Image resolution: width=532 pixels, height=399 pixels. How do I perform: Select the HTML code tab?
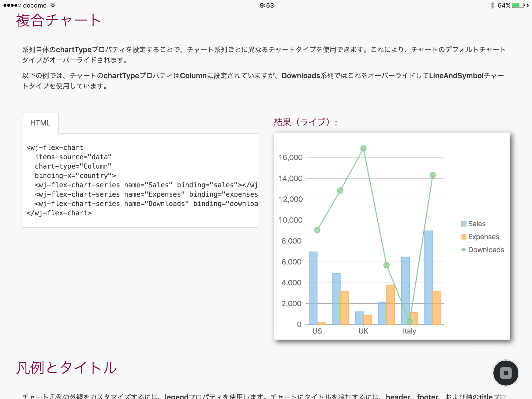click(x=40, y=123)
